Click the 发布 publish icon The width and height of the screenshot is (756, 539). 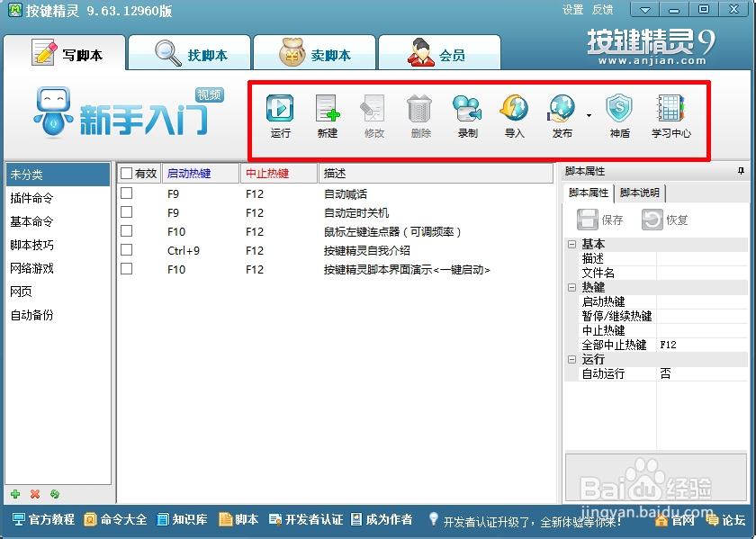(562, 108)
